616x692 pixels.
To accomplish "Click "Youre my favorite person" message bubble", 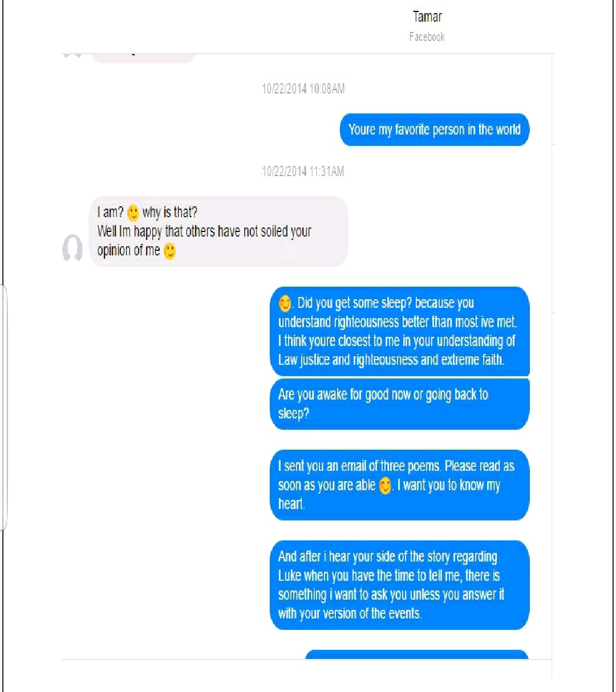I will click(x=435, y=130).
